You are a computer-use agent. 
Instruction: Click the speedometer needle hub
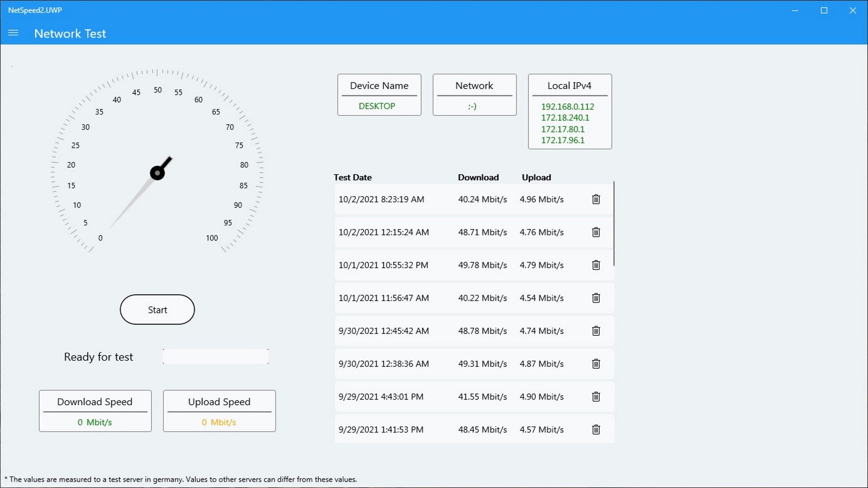click(157, 173)
